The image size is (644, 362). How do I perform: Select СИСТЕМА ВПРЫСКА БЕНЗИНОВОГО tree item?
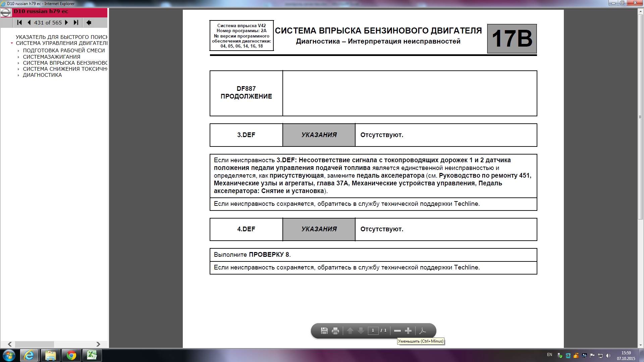(x=65, y=63)
